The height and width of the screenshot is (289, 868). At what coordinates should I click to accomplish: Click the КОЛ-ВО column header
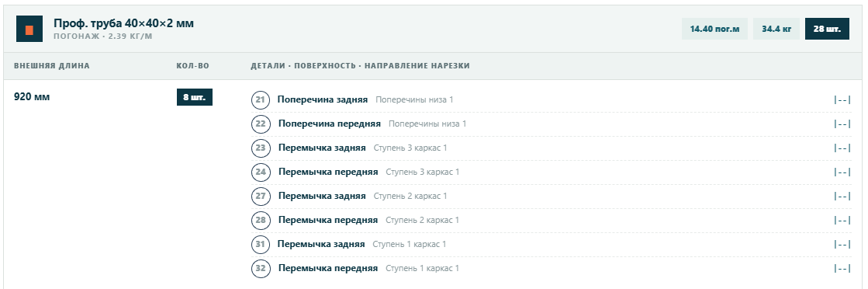pos(192,66)
